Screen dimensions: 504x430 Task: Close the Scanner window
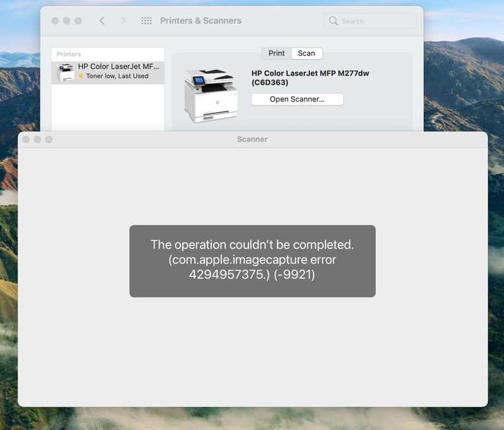pos(26,139)
